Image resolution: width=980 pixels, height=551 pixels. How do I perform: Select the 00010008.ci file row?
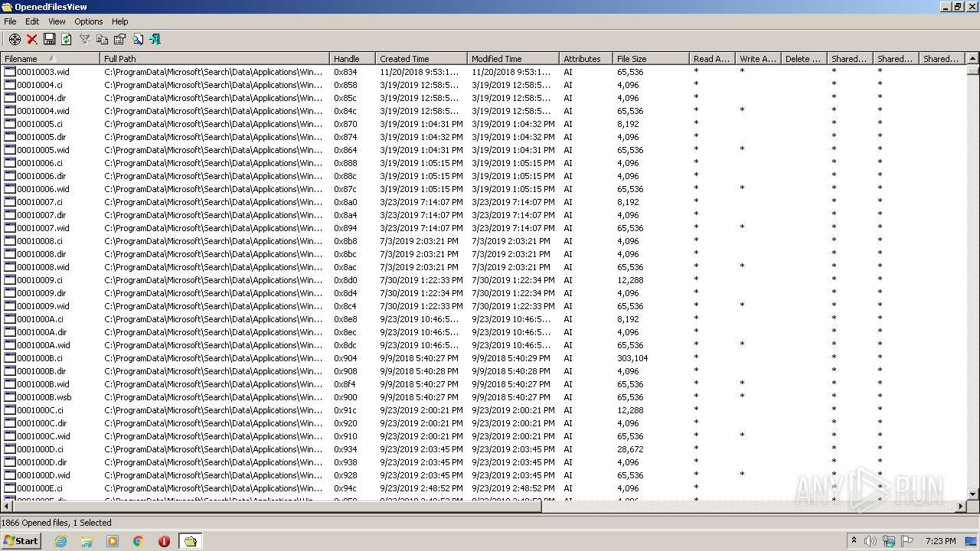coord(482,241)
